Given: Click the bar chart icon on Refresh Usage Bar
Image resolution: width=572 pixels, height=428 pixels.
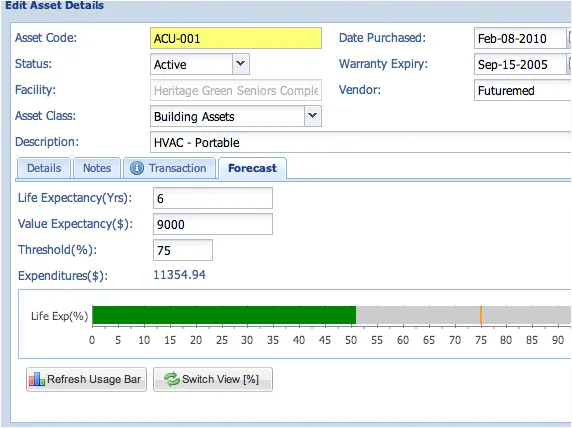Looking at the screenshot, I should pos(37,379).
